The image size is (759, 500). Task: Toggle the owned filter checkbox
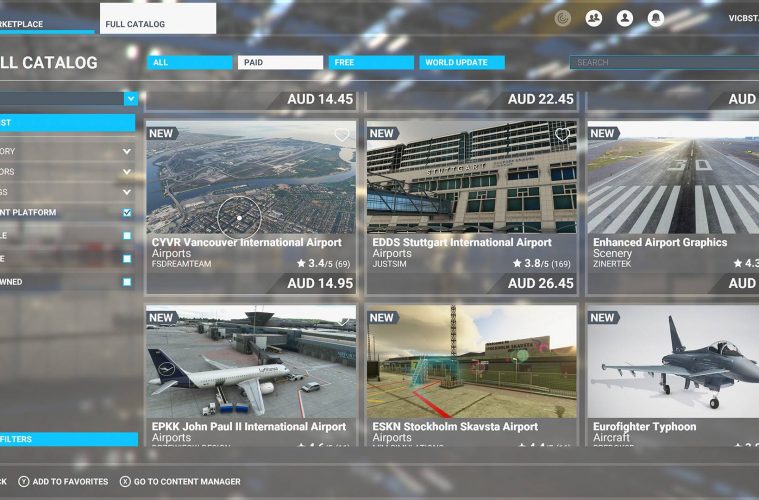(x=127, y=282)
